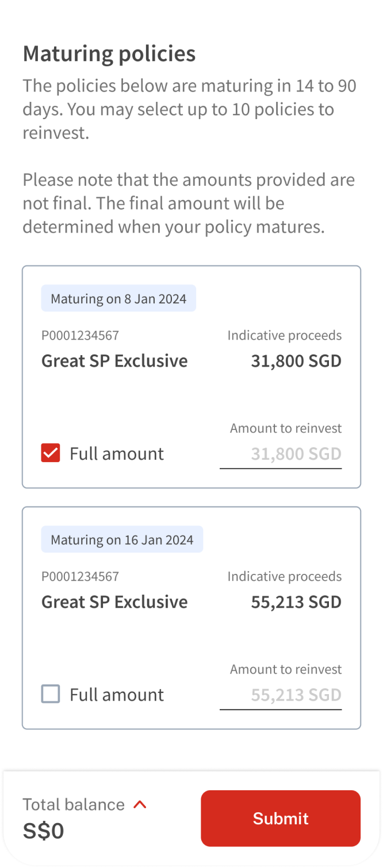This screenshot has height=868, width=383.
Task: Click the 55,213 SGD reinvest amount field
Action: click(x=281, y=695)
